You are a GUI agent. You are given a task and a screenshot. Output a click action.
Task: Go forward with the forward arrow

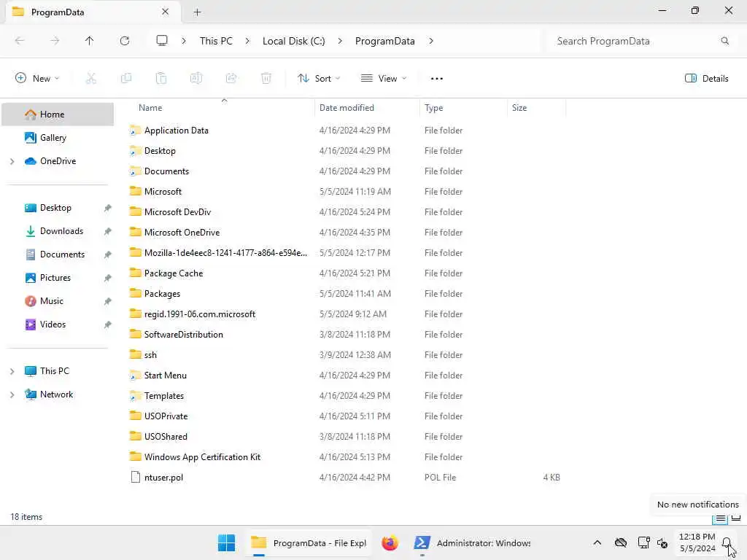click(x=55, y=41)
